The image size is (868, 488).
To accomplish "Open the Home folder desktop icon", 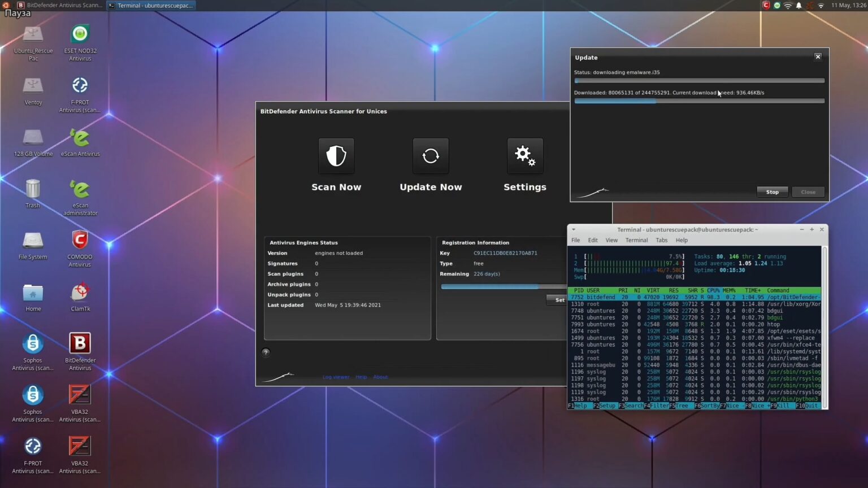I will point(33,298).
